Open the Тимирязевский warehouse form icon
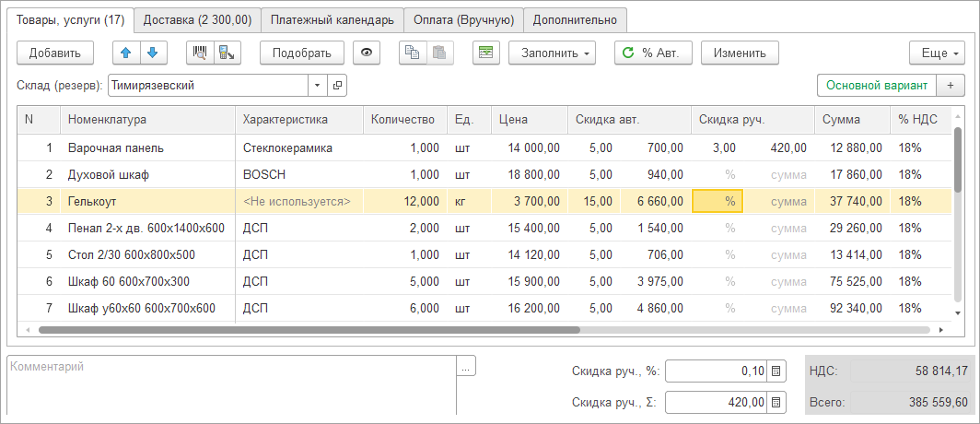Screen dimensions: 980x424 pos(337,86)
